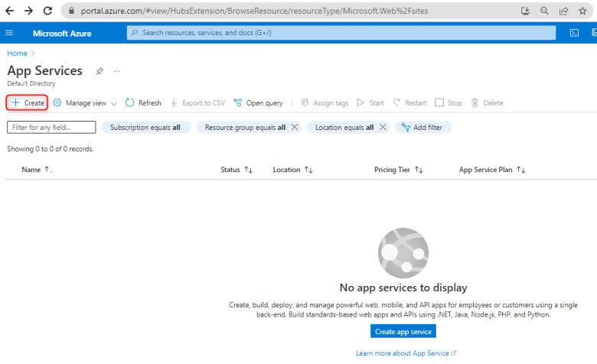
Task: Click the No app services to display heading
Action: point(403,288)
